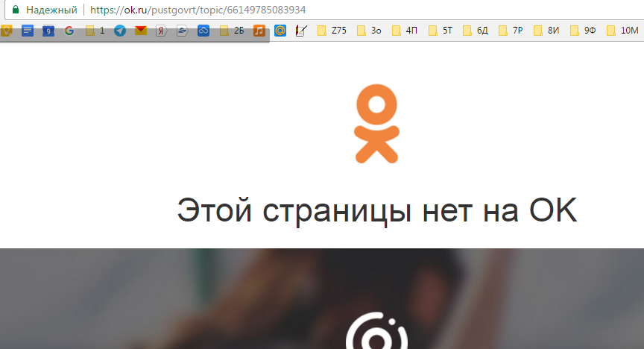Open the Google bookmark icon
The height and width of the screenshot is (349, 644).
pos(69,31)
